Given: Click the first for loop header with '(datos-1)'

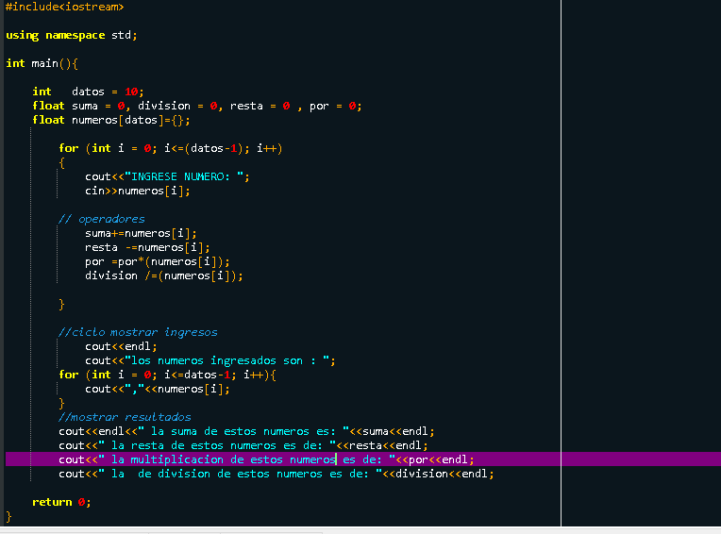Looking at the screenshot, I should pos(170,148).
